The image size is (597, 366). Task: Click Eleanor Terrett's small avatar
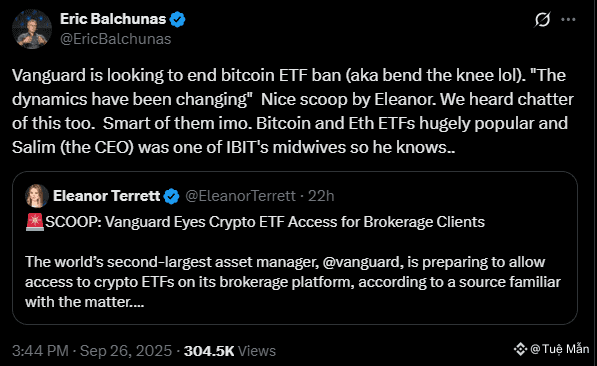coord(37,196)
